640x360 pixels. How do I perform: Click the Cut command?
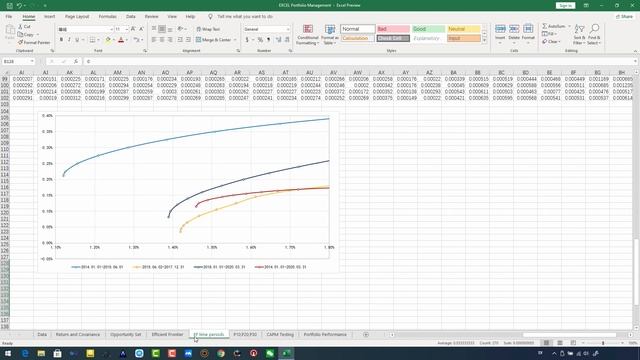(x=24, y=27)
